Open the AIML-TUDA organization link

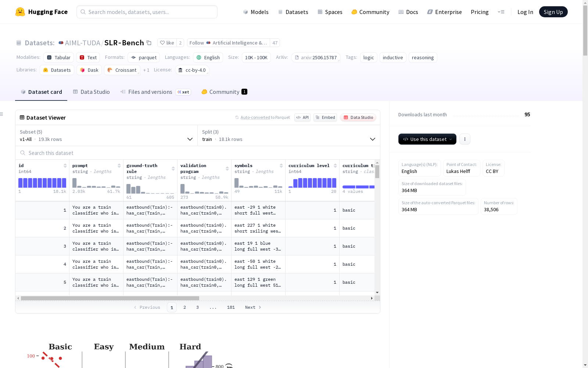(83, 43)
